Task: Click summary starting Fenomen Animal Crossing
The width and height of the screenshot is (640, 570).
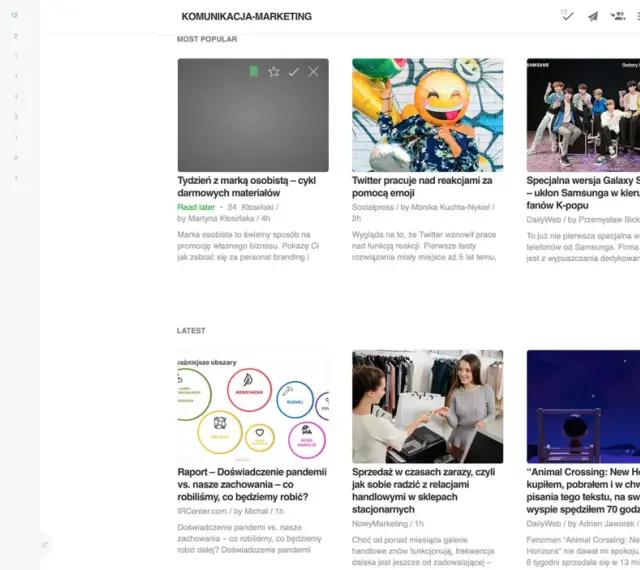Action: click(583, 551)
